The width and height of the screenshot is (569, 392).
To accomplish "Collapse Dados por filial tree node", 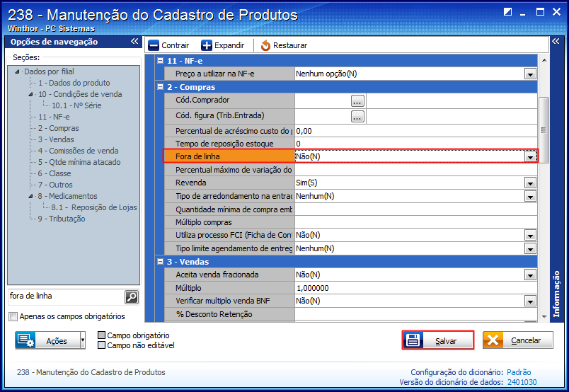I will [x=17, y=72].
